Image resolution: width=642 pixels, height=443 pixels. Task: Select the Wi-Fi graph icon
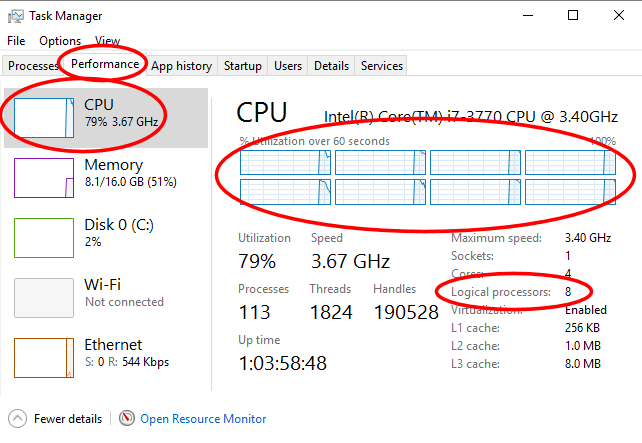pos(43,297)
